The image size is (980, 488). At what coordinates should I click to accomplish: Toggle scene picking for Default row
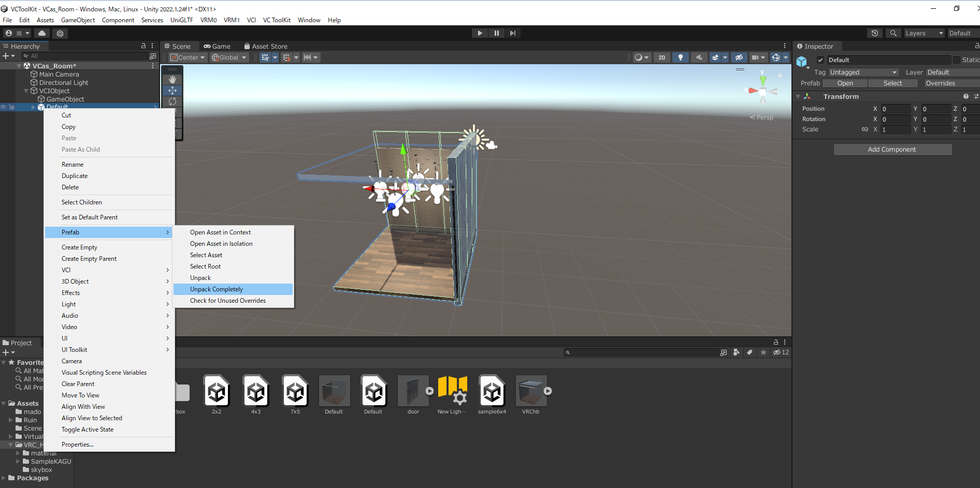pos(11,107)
